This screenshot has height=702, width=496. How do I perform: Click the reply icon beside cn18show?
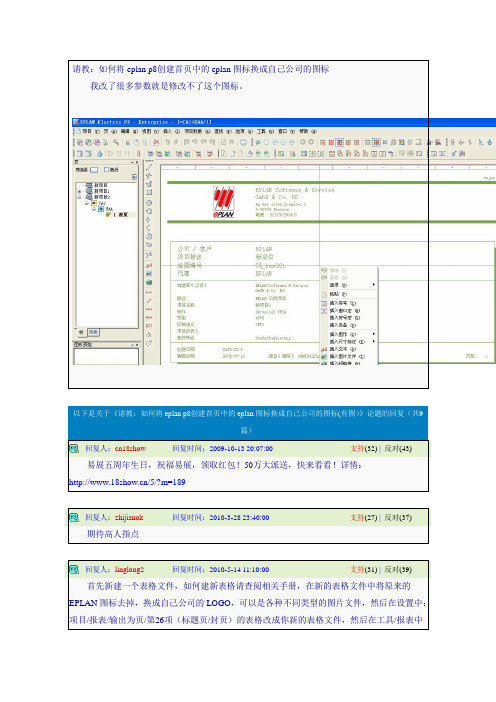pos(74,448)
